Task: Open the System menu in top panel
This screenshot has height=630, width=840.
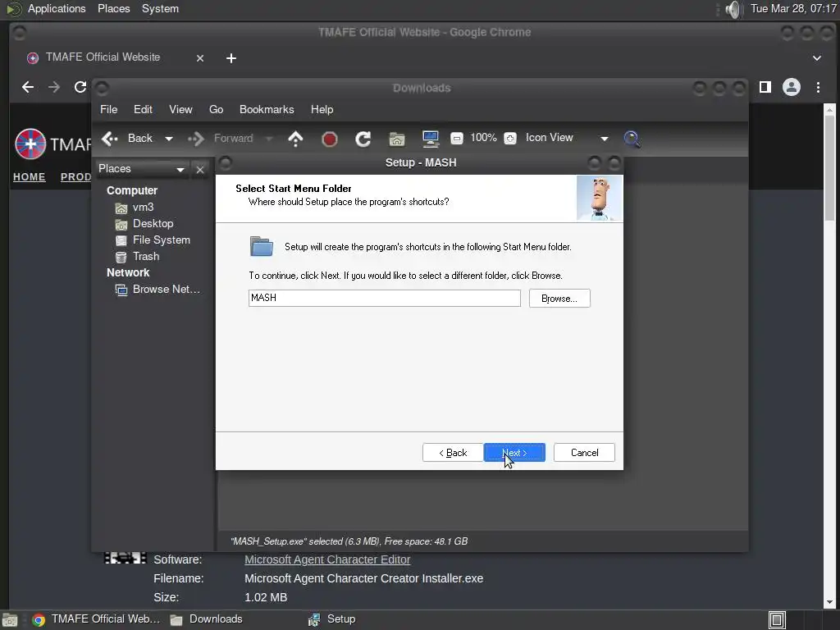Action: coord(160,8)
